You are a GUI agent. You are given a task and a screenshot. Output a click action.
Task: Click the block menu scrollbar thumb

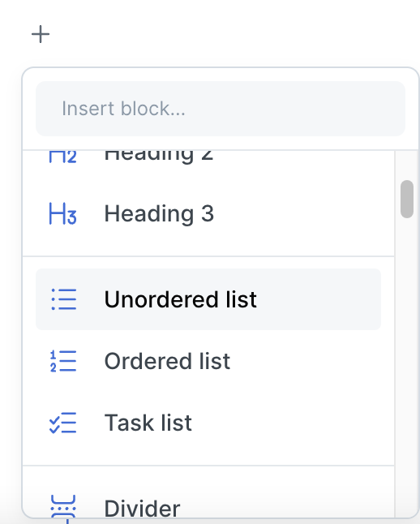(x=407, y=200)
